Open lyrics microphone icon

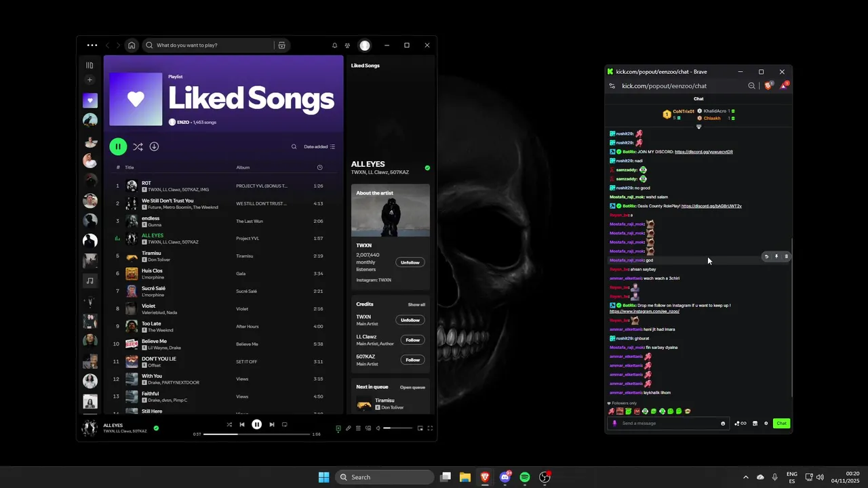[x=349, y=428]
